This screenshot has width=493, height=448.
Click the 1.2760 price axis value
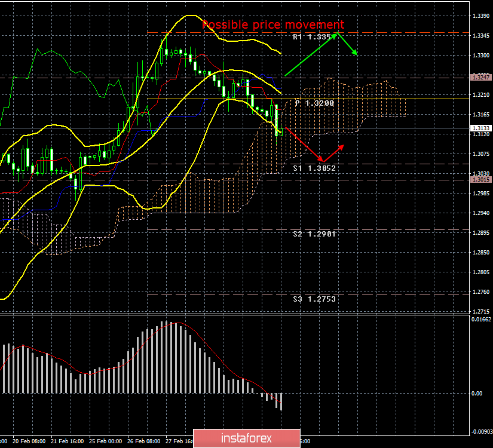pyautogui.click(x=481, y=291)
